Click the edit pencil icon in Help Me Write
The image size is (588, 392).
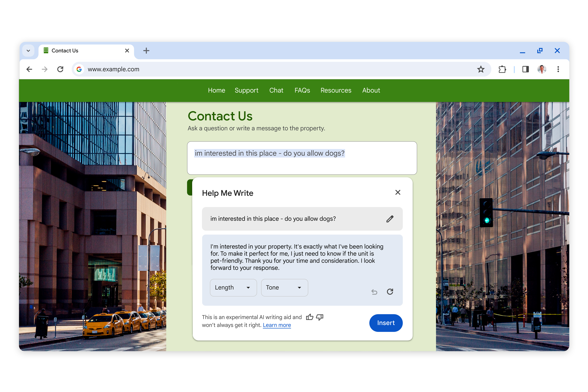tap(389, 218)
